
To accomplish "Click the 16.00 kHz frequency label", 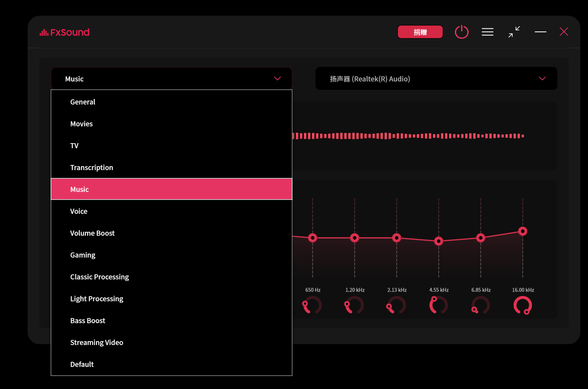I will 523,290.
